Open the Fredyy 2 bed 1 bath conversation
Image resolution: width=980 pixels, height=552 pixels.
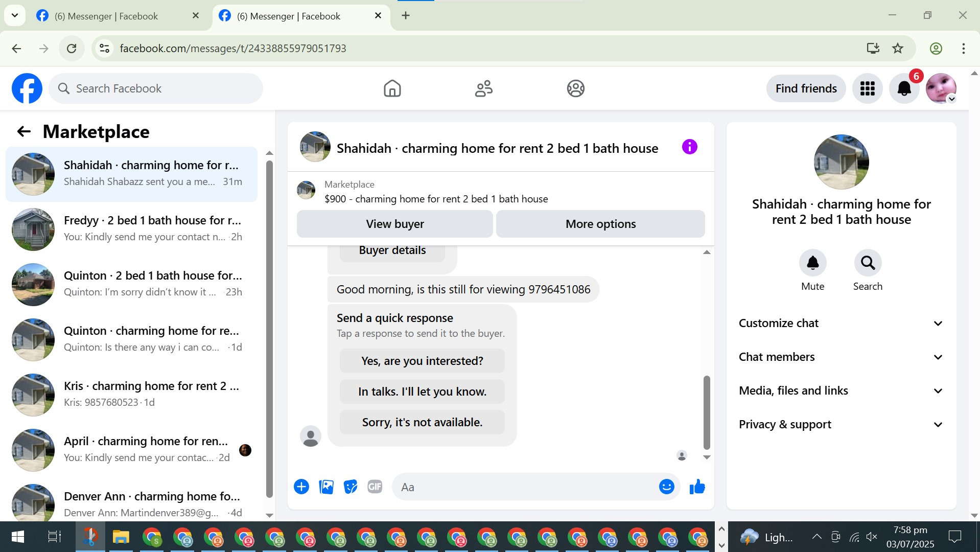(x=131, y=229)
